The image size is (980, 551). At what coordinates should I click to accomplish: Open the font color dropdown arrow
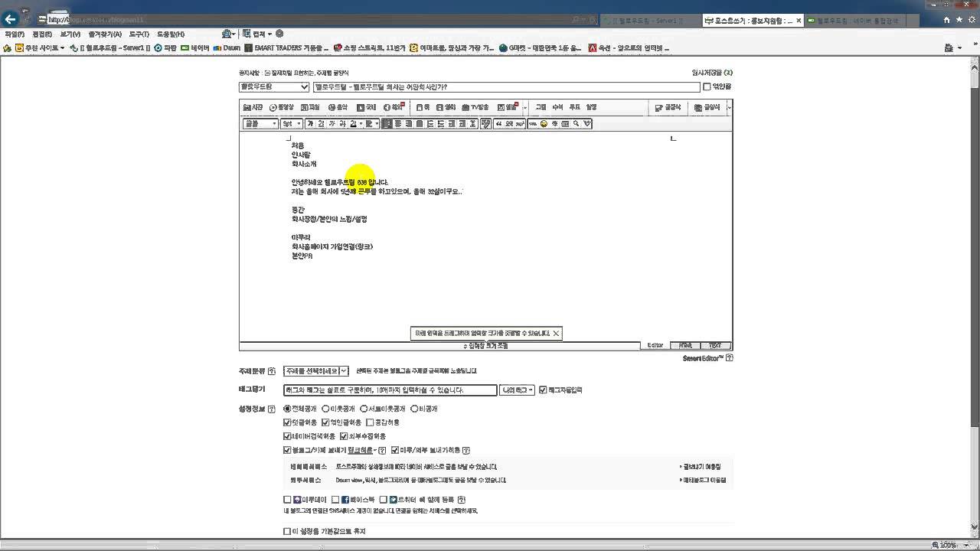pos(361,124)
